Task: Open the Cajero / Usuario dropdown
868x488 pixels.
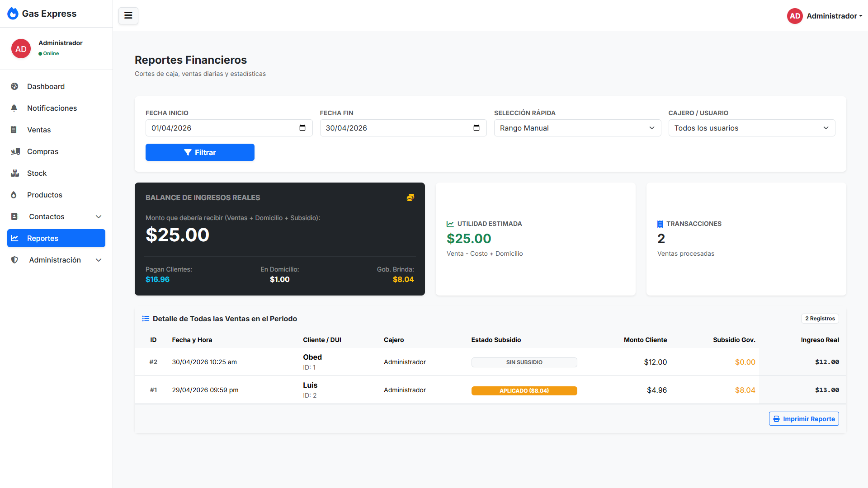Action: (x=751, y=128)
